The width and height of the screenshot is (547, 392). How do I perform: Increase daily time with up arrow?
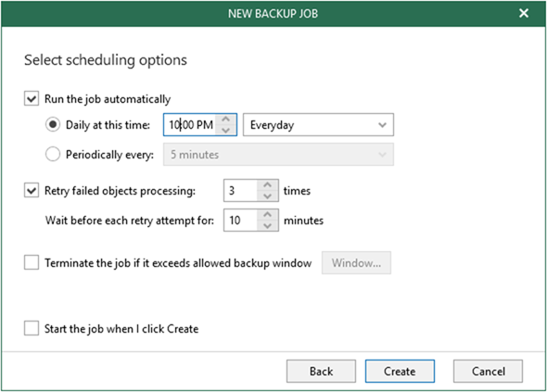pos(225,120)
